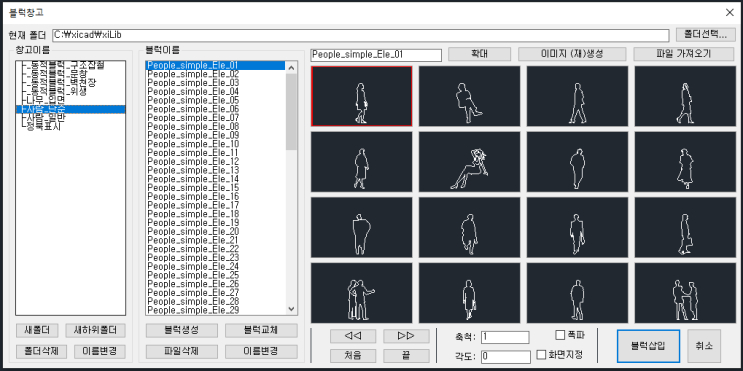Select People_simple_Ele_14 in block list
Image resolution: width=743 pixels, height=371 pixels.
coord(216,179)
